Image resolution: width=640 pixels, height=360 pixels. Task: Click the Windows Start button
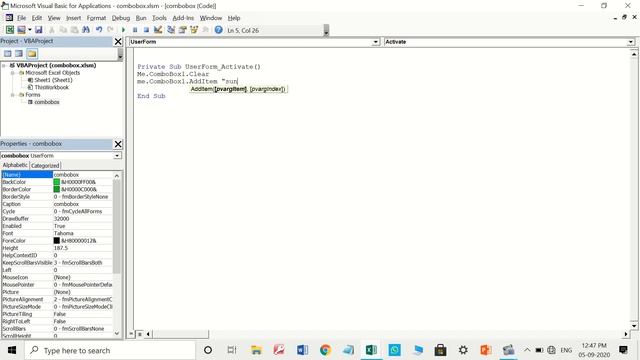coord(12,350)
